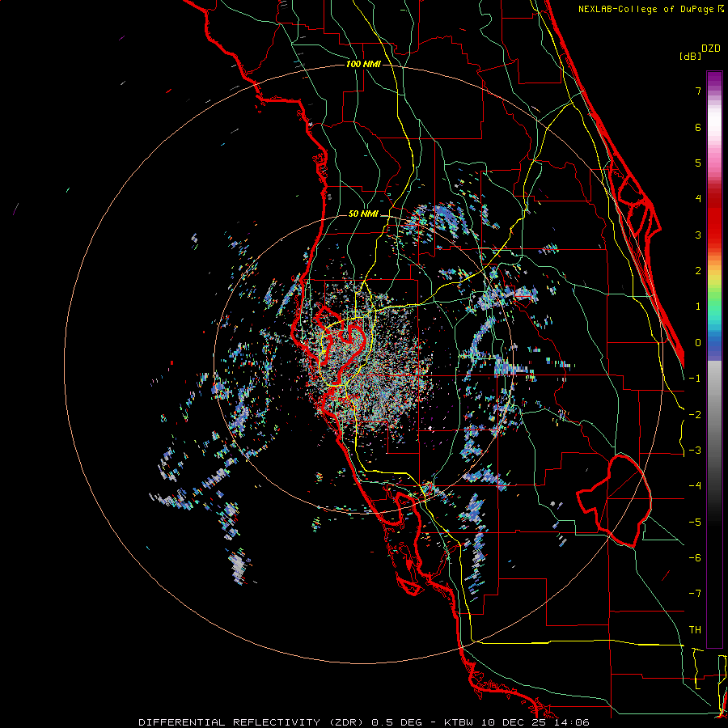The image size is (728, 728).
Task: Click the 50 NMI range ring label
Action: coord(363,214)
